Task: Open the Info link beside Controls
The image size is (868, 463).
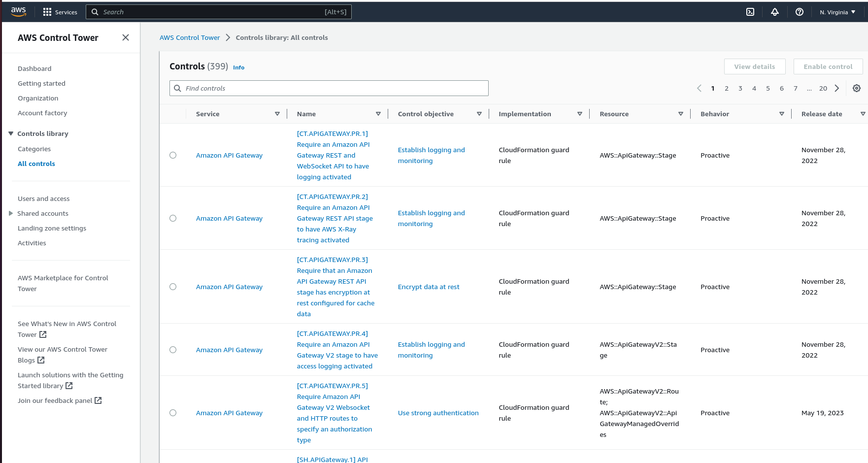Action: click(x=238, y=67)
